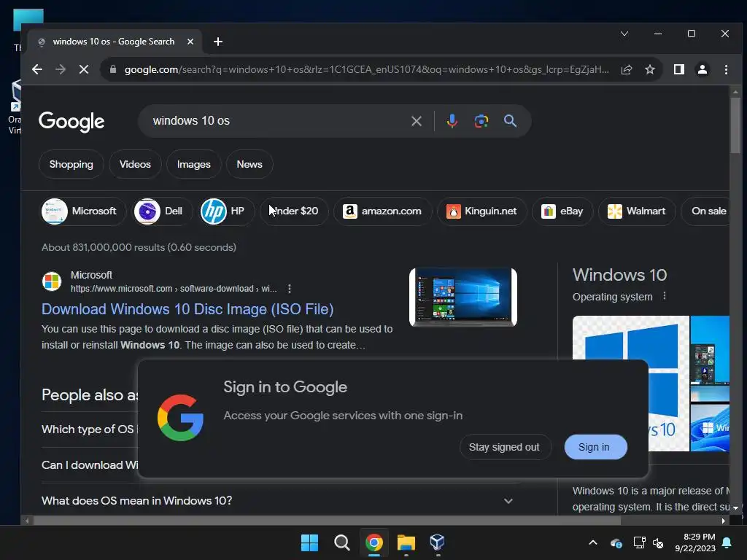Open the clock showing 8:29 PM
The height and width of the screenshot is (560, 747).
click(x=695, y=542)
